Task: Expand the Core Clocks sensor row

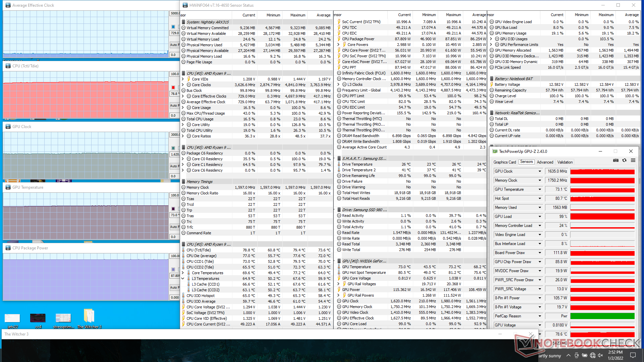Action: pyautogui.click(x=183, y=85)
